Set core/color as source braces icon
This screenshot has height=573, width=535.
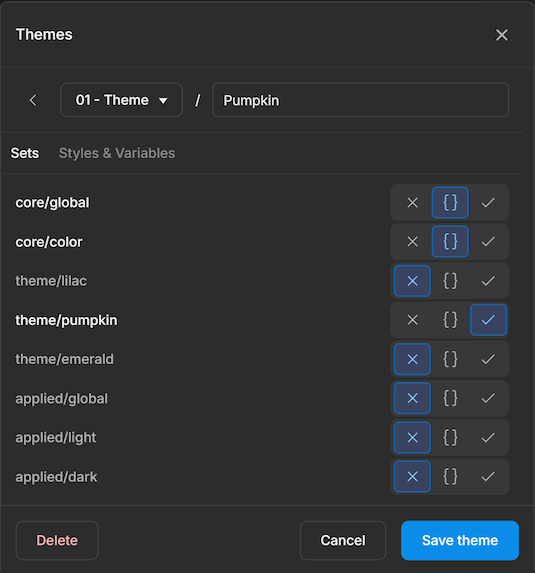[450, 242]
